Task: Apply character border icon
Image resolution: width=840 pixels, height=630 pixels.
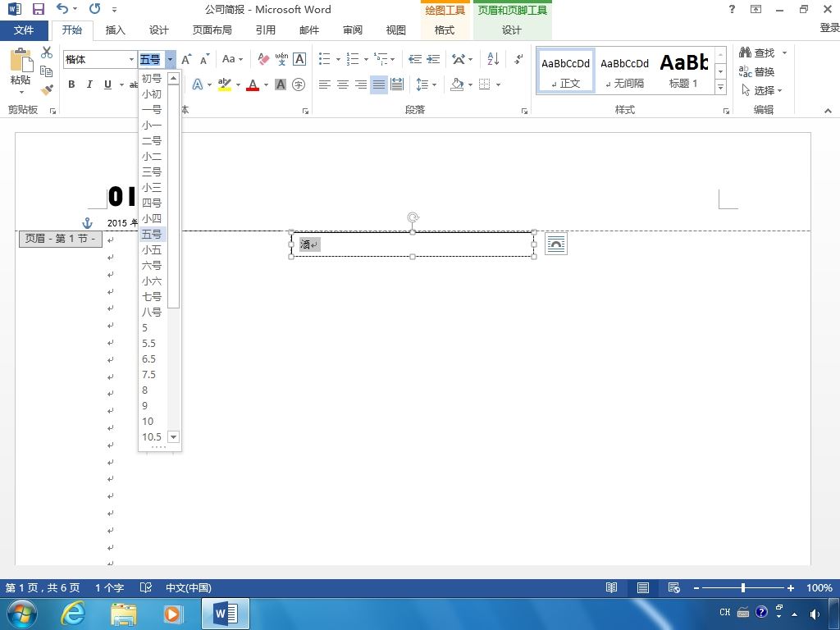Action: 300,59
